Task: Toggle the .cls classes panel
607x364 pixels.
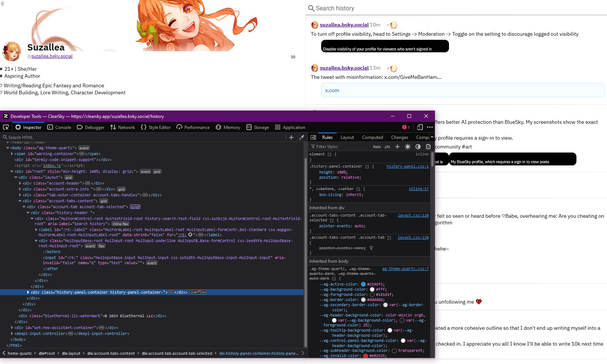Action: click(x=387, y=147)
